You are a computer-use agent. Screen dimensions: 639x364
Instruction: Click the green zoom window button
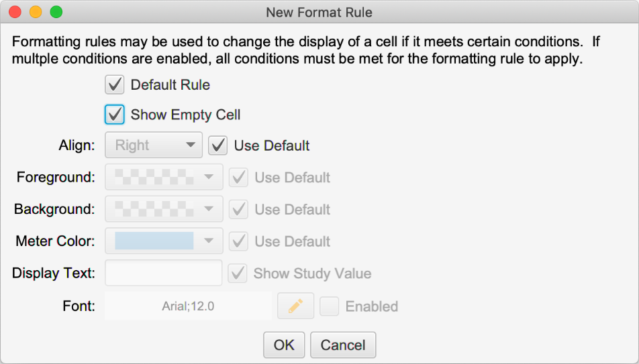pyautogui.click(x=56, y=12)
